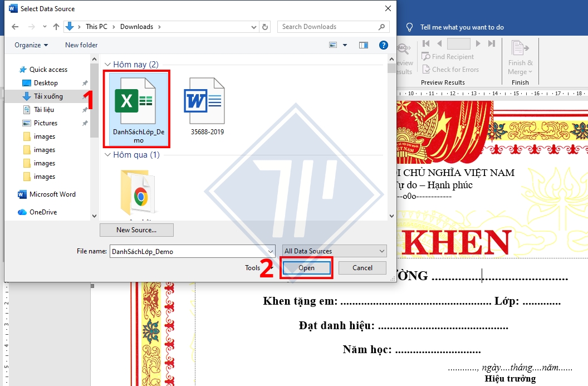
Task: Click the blue Help icon
Action: click(x=383, y=45)
